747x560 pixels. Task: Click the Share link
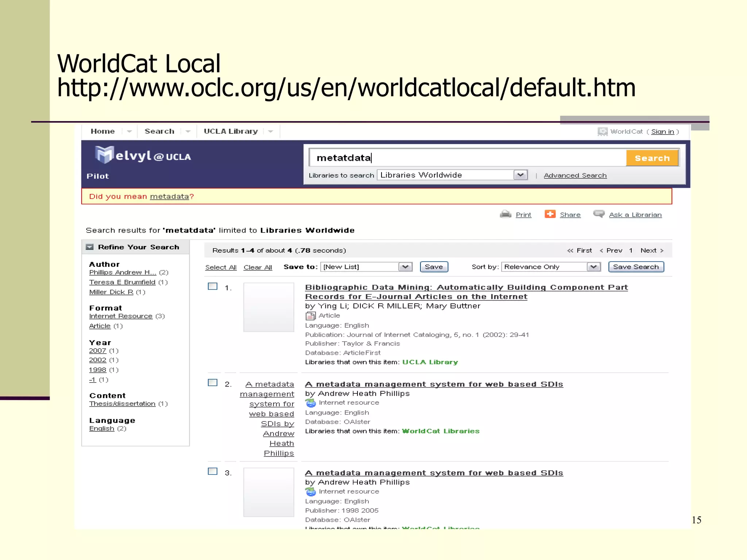click(570, 215)
